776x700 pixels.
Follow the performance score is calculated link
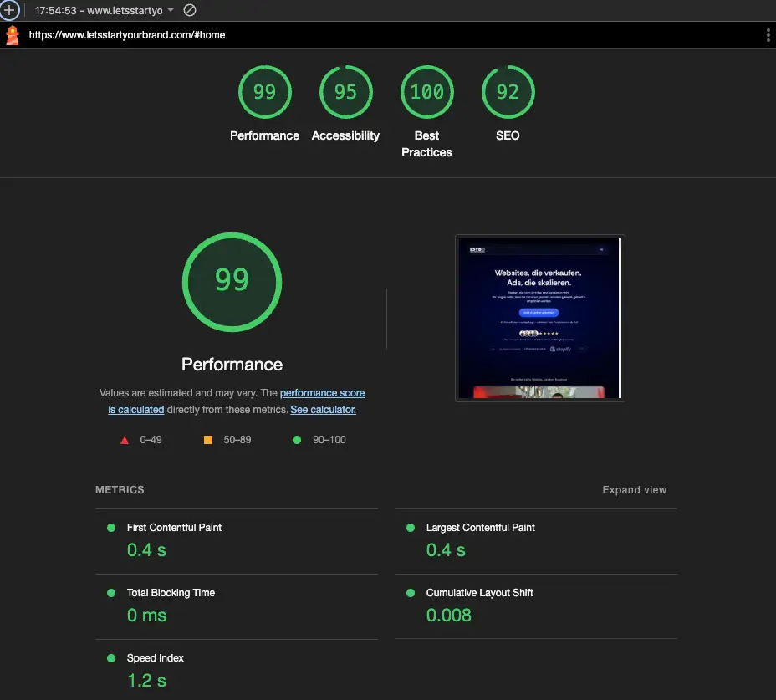(x=323, y=393)
